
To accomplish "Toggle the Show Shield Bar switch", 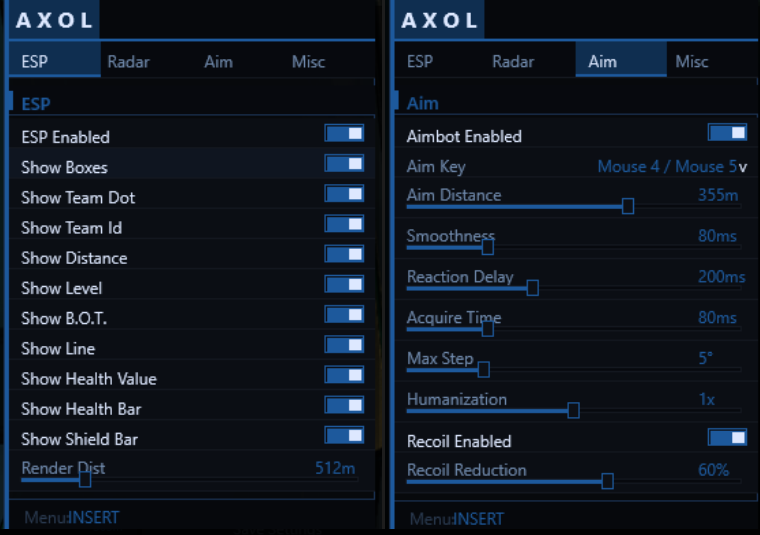I will tap(344, 435).
